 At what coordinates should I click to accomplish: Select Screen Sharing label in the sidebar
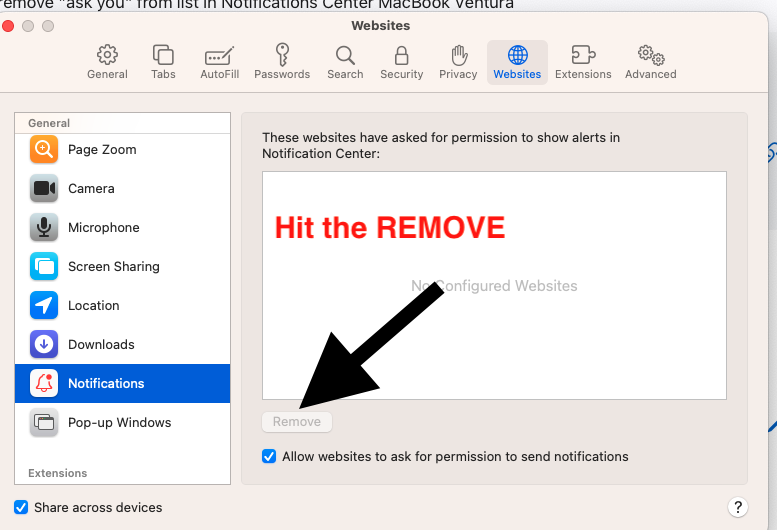(x=113, y=266)
